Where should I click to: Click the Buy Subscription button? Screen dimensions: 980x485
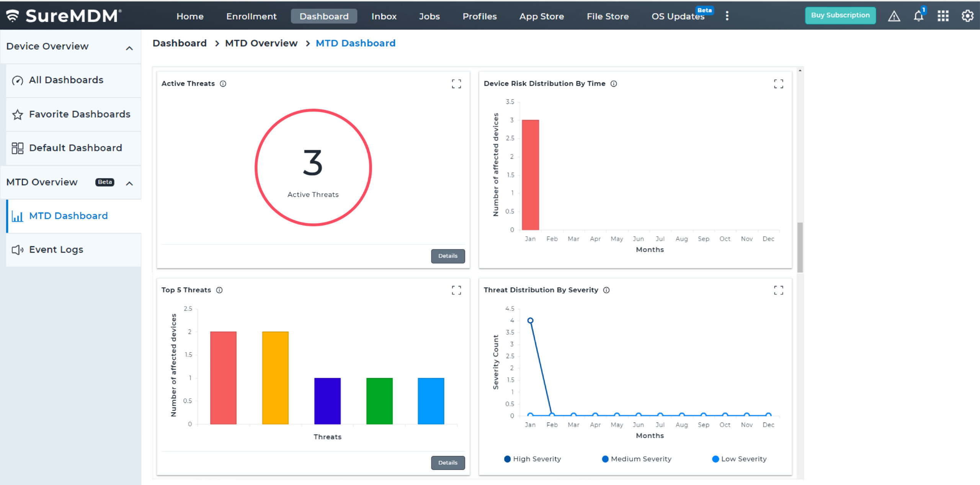coord(840,15)
